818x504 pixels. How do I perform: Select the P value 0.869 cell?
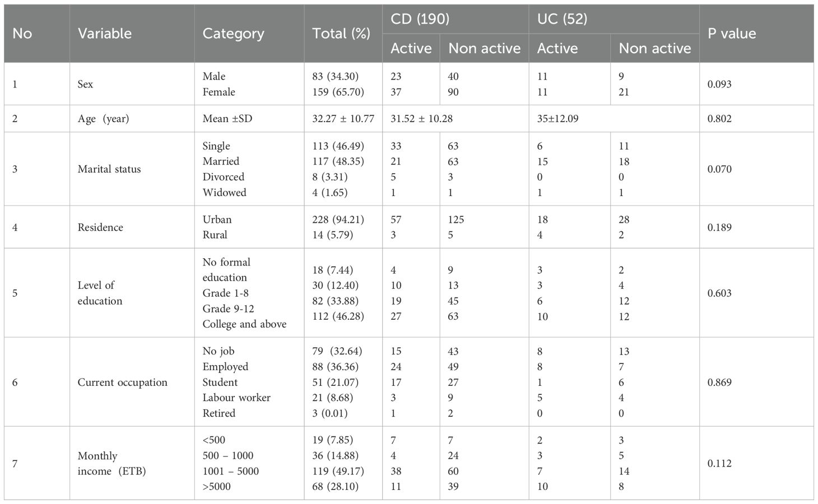(x=719, y=382)
